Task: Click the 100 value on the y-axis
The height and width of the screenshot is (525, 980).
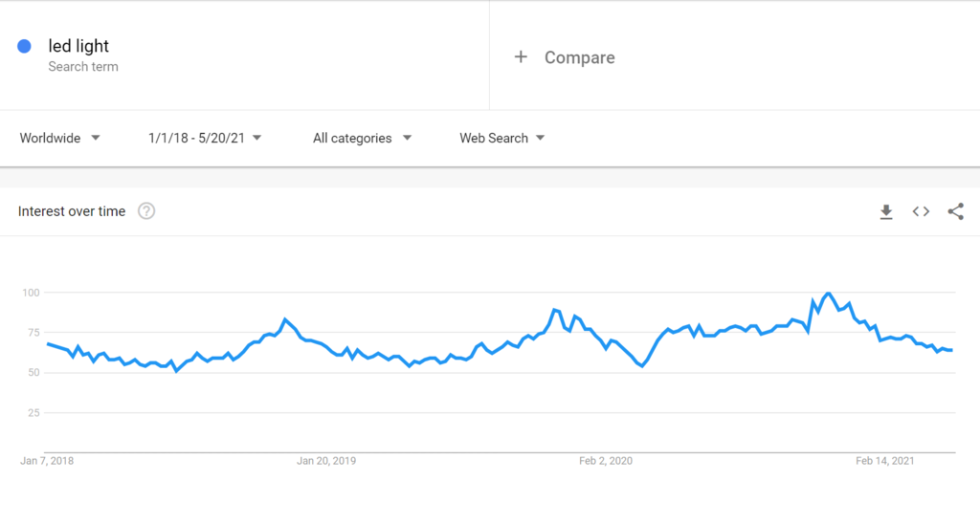Action: tap(34, 292)
